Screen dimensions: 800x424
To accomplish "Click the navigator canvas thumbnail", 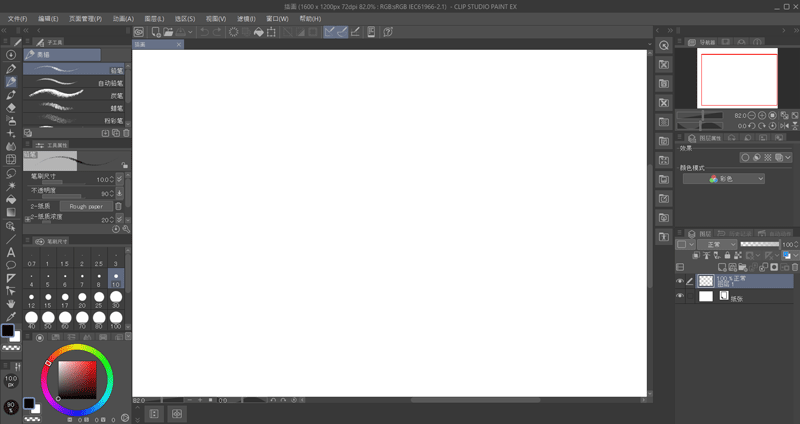I will (738, 79).
